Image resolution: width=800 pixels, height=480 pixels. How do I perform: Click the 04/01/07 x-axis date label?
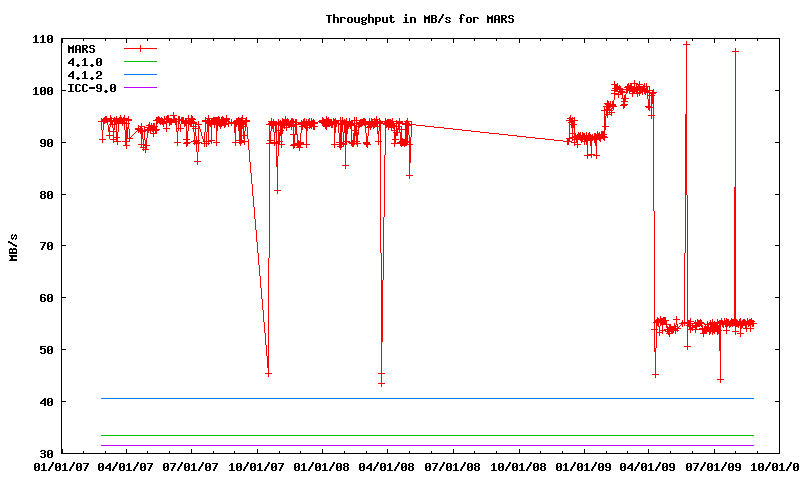tap(125, 466)
